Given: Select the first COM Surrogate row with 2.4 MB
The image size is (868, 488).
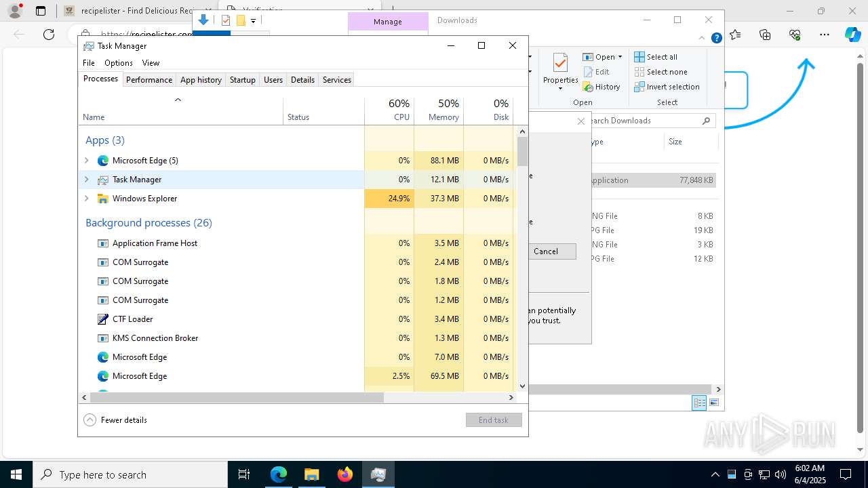Looking at the screenshot, I should [x=296, y=262].
